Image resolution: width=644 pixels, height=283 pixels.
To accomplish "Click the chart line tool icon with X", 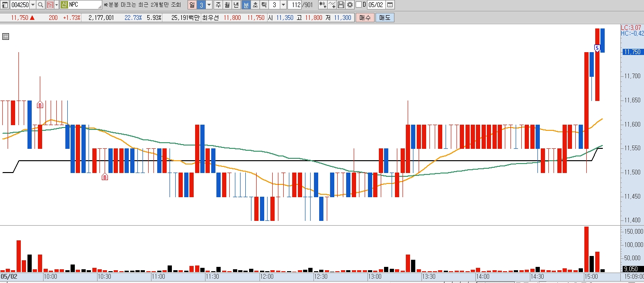I will click(x=332, y=5).
